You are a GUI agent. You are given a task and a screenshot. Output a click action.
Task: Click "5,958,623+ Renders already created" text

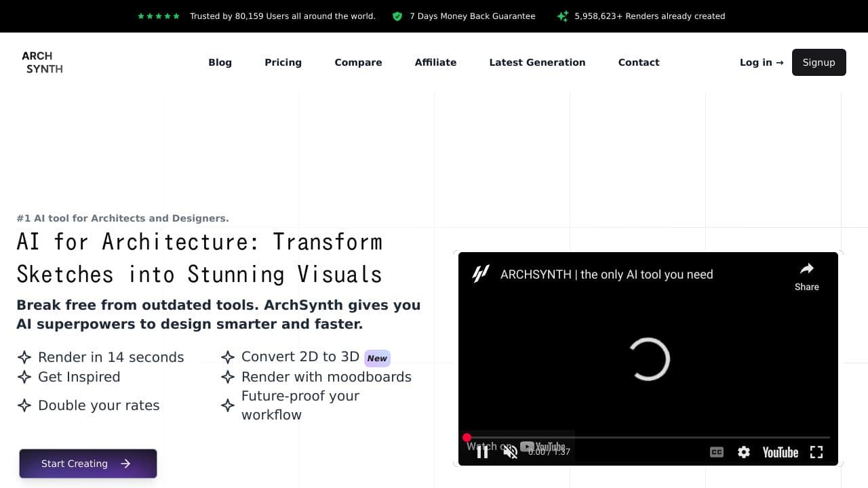[x=650, y=16]
